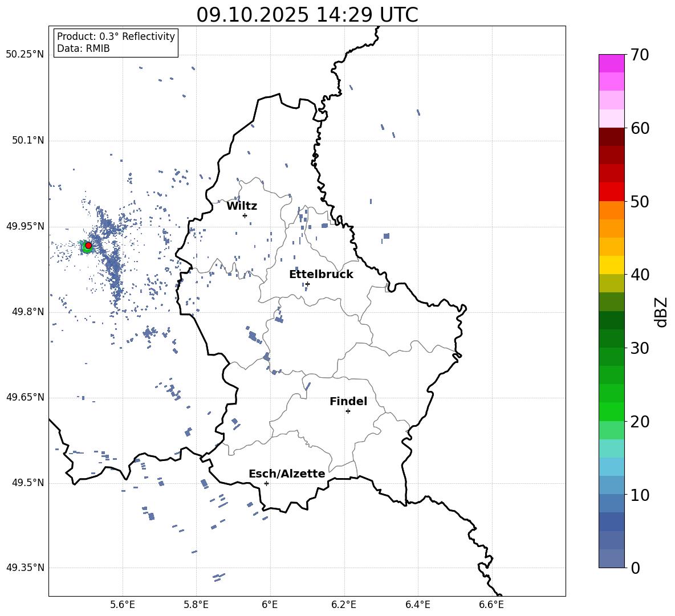Click the colorbar value 40
The image size is (675, 616).
click(x=640, y=275)
